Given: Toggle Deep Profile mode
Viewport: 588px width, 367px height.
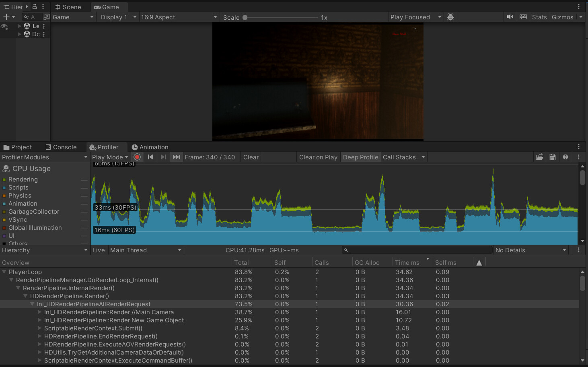Looking at the screenshot, I should 360,157.
